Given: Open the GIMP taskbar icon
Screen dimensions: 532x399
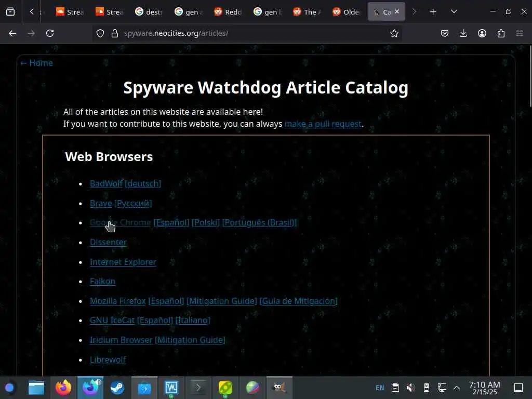Looking at the screenshot, I should pos(279,388).
